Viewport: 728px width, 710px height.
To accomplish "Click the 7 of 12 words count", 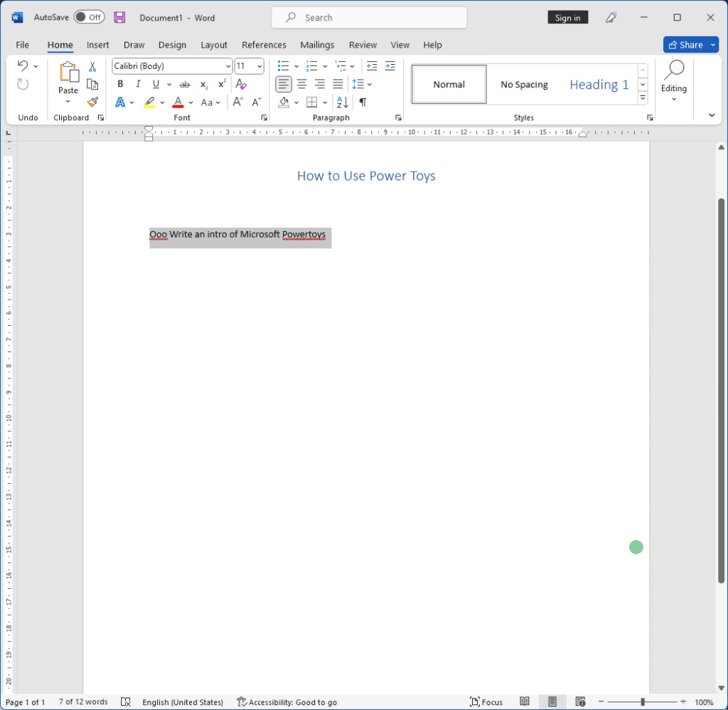I will coord(83,701).
